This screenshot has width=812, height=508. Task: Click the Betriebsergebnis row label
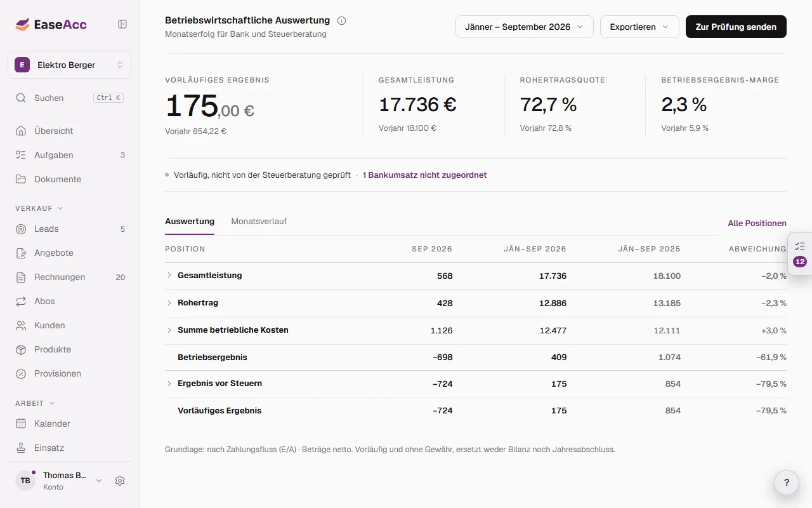pos(213,358)
